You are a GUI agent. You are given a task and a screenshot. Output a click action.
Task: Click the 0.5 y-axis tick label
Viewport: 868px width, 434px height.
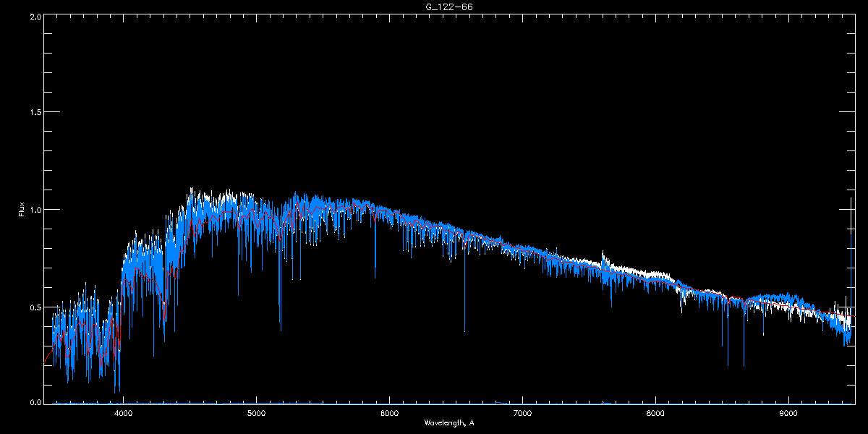click(35, 307)
